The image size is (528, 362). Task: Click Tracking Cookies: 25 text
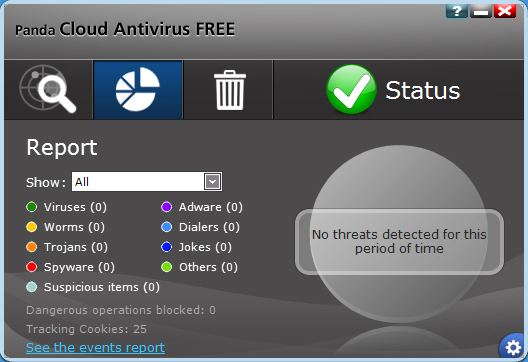coord(86,329)
